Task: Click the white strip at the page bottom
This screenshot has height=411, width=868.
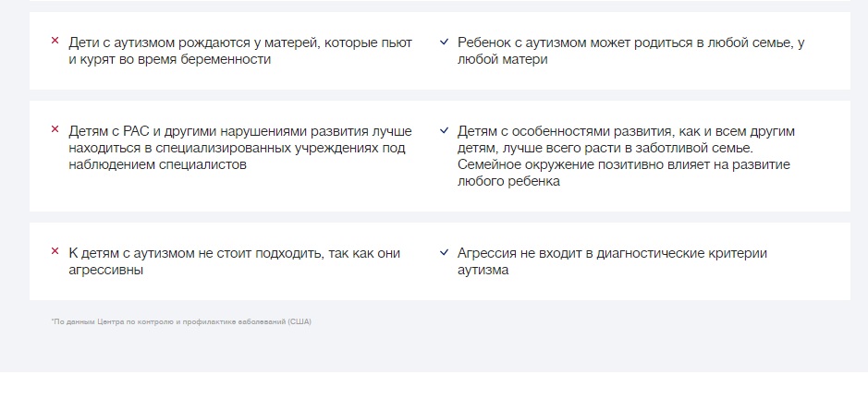Action: 434,393
